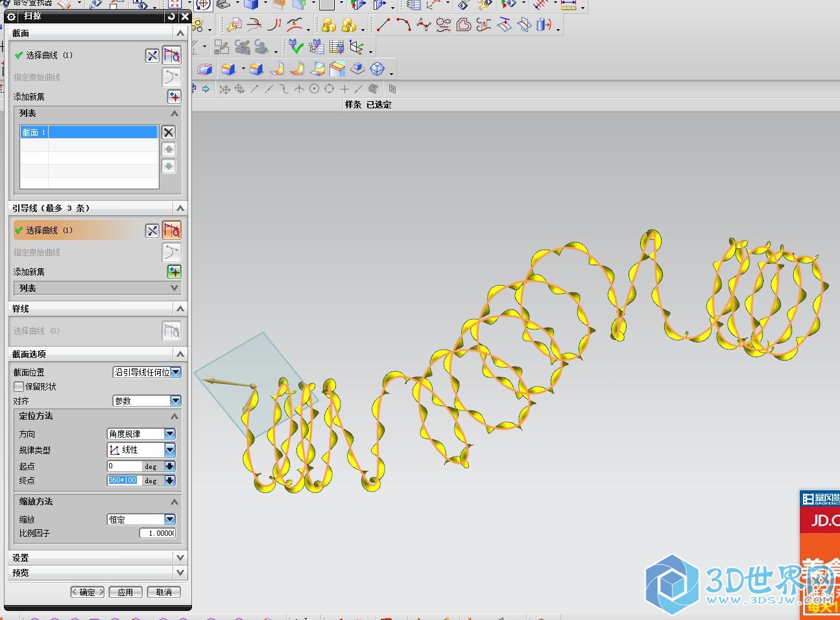Click the heart-shaped general conic icon
Screen dimensions: 840x620
pyautogui.click(x=463, y=25)
